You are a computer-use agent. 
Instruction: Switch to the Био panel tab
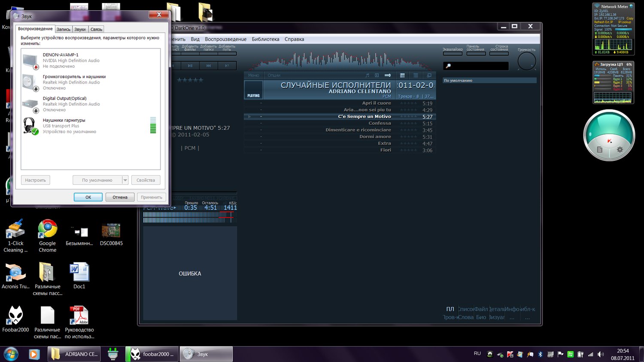(x=481, y=317)
